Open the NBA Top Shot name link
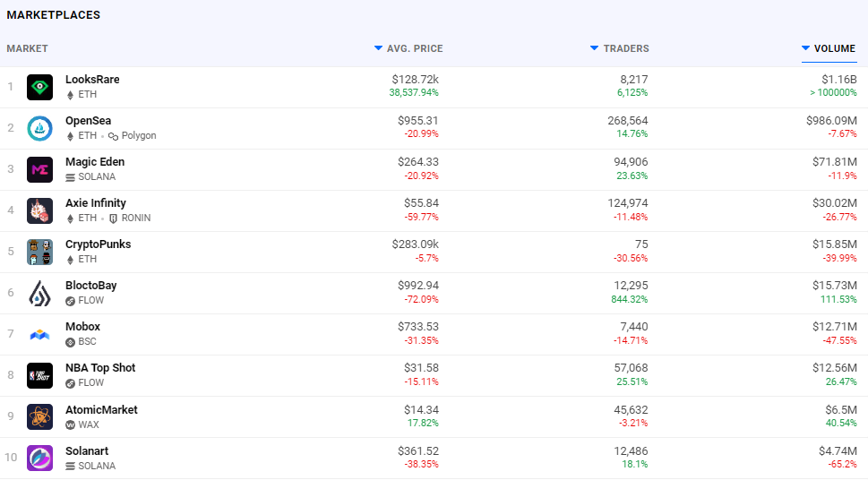 coord(100,368)
